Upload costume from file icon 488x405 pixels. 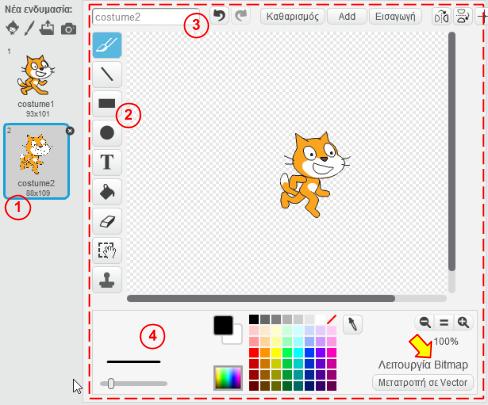coord(47,28)
